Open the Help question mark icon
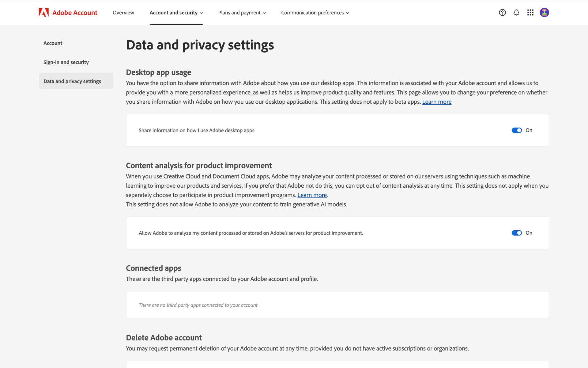 click(502, 13)
